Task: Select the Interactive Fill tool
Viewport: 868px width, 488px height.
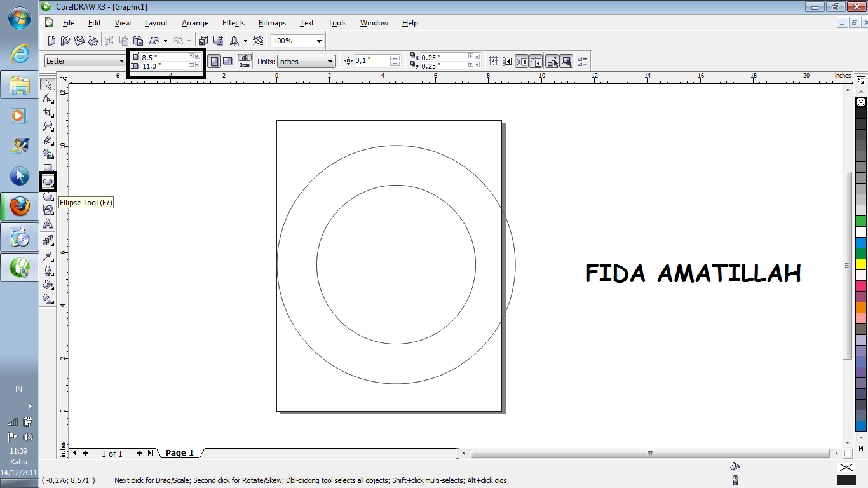Action: point(48,298)
